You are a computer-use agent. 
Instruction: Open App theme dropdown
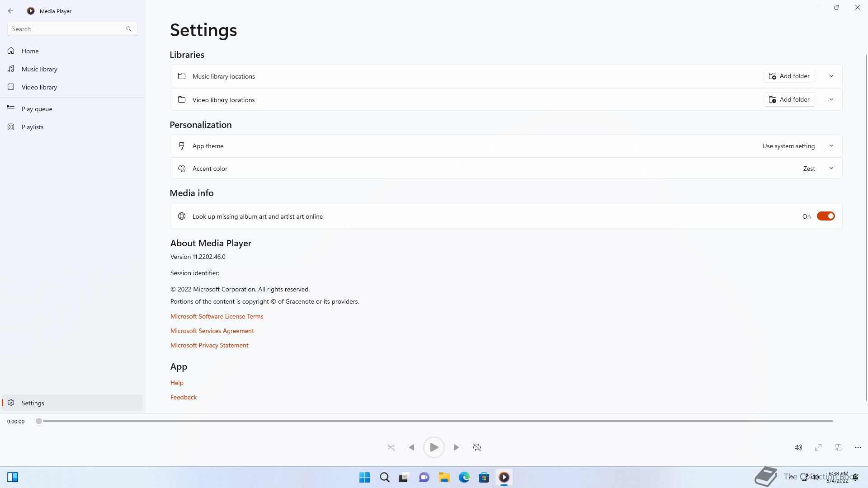tap(506, 146)
